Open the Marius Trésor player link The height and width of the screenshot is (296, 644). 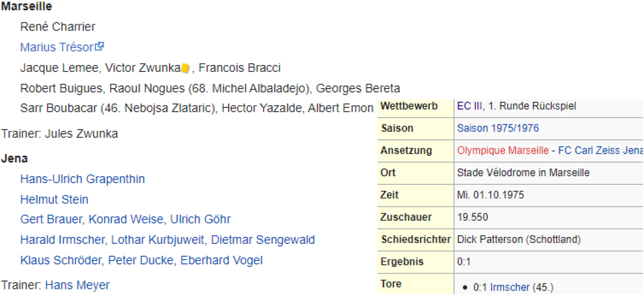(x=56, y=47)
